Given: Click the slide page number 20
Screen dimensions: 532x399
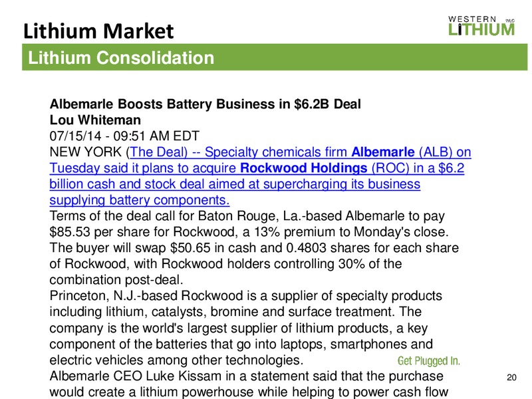Looking at the screenshot, I should click(x=511, y=377).
